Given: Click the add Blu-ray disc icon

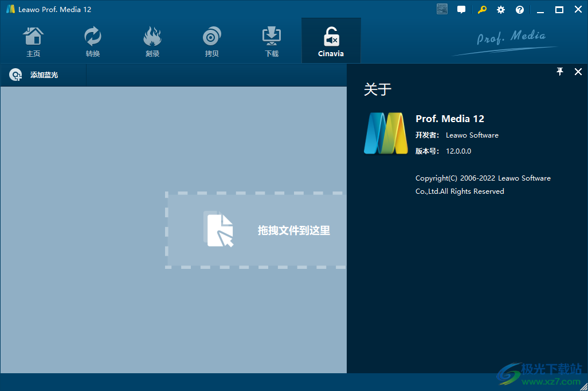Looking at the screenshot, I should point(15,75).
